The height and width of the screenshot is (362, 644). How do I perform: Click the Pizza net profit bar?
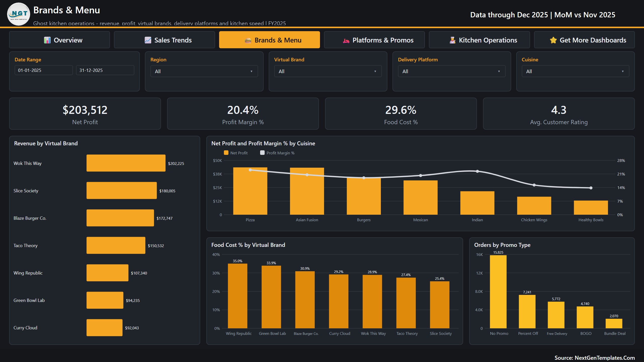point(250,191)
